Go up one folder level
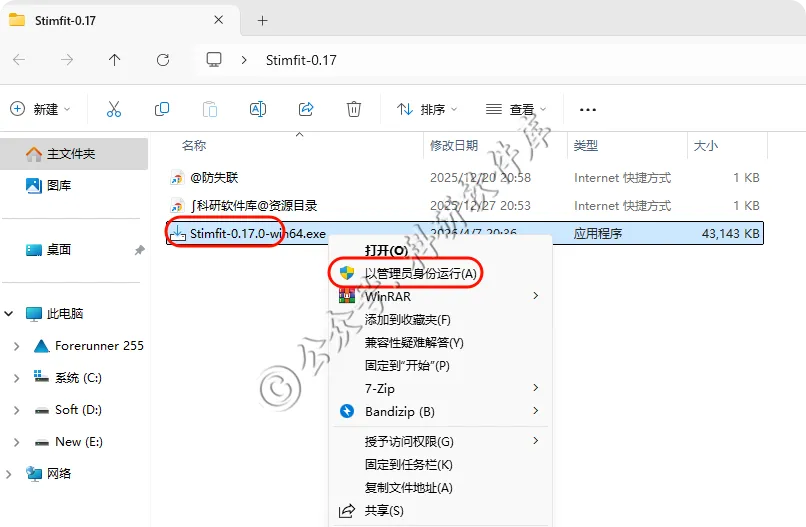 [x=115, y=60]
